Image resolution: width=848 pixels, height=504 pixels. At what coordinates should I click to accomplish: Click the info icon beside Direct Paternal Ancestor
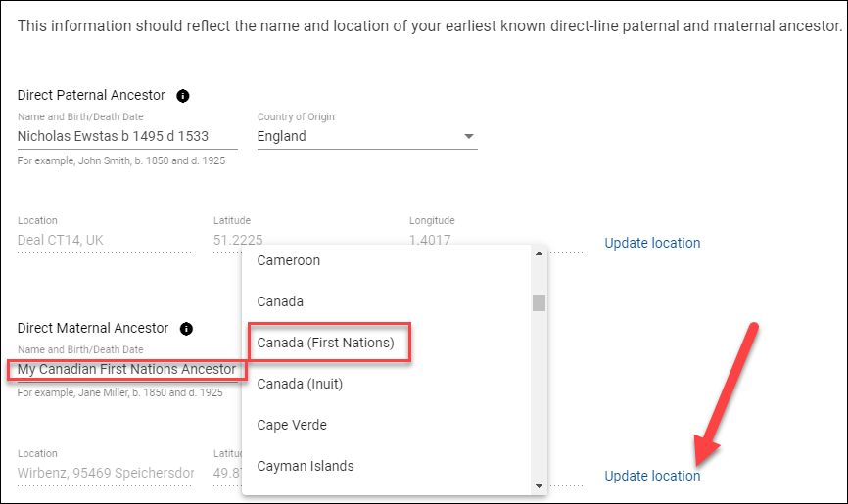183,96
